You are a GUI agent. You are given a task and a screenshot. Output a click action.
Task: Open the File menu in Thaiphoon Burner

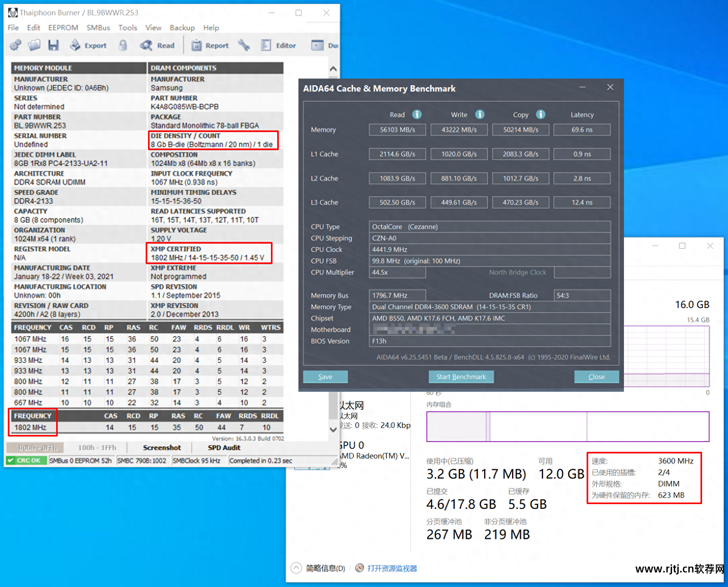(x=13, y=28)
